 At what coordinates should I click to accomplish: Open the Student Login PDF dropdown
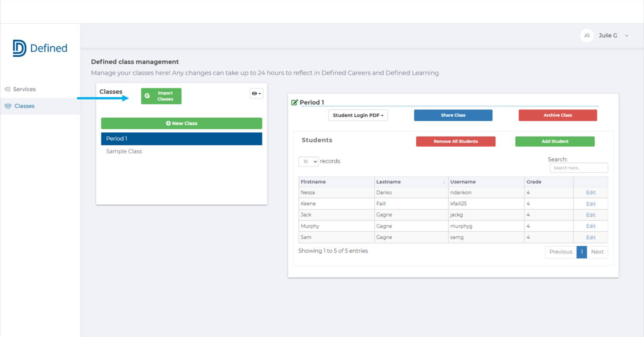click(358, 115)
